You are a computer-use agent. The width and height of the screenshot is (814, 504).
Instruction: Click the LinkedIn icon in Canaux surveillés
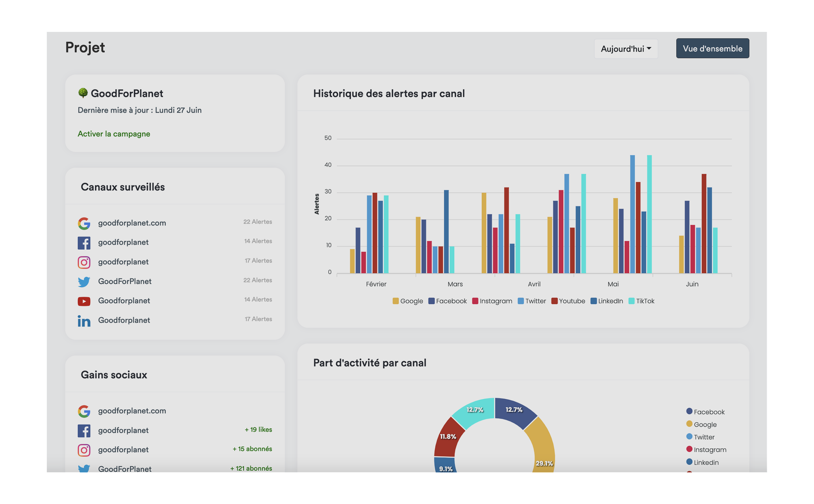click(84, 321)
